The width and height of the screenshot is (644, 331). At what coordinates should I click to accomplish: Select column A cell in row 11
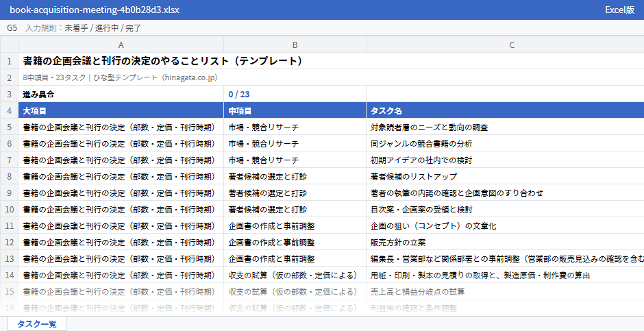coord(121,226)
